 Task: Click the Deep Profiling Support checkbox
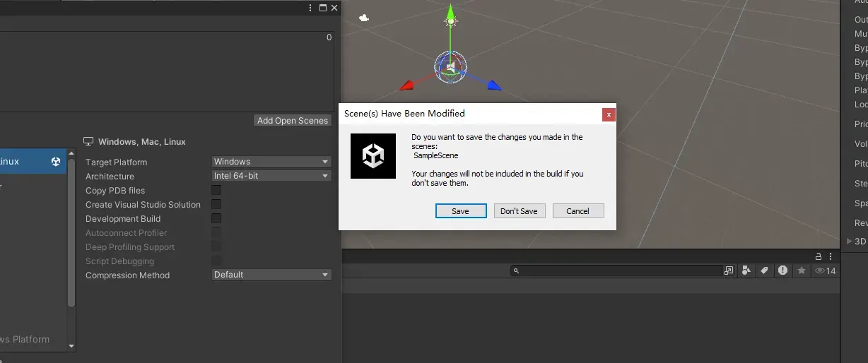click(216, 246)
